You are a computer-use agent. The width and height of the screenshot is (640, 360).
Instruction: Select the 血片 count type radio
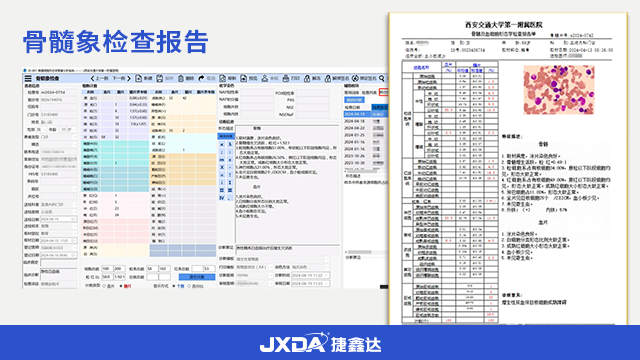click(x=104, y=286)
